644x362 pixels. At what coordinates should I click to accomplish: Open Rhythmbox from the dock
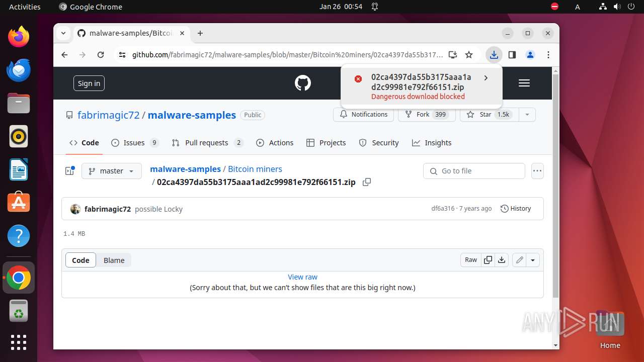tap(19, 136)
